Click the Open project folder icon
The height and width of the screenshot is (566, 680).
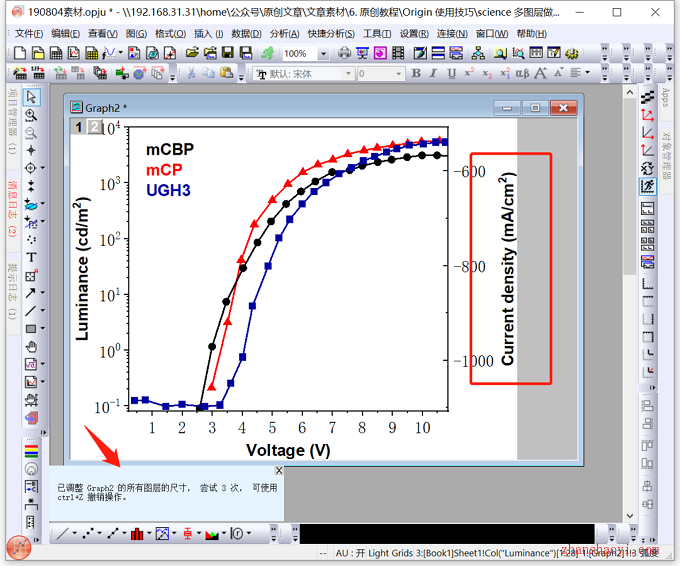[192, 53]
